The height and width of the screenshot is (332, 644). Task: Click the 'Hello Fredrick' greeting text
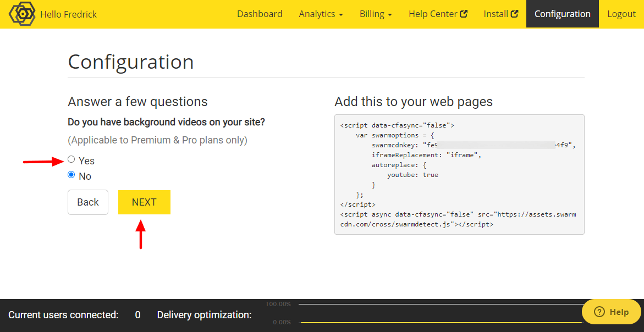[69, 14]
